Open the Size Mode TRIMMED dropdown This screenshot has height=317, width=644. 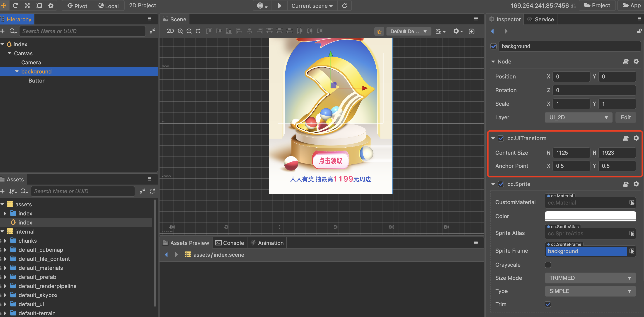tap(590, 278)
